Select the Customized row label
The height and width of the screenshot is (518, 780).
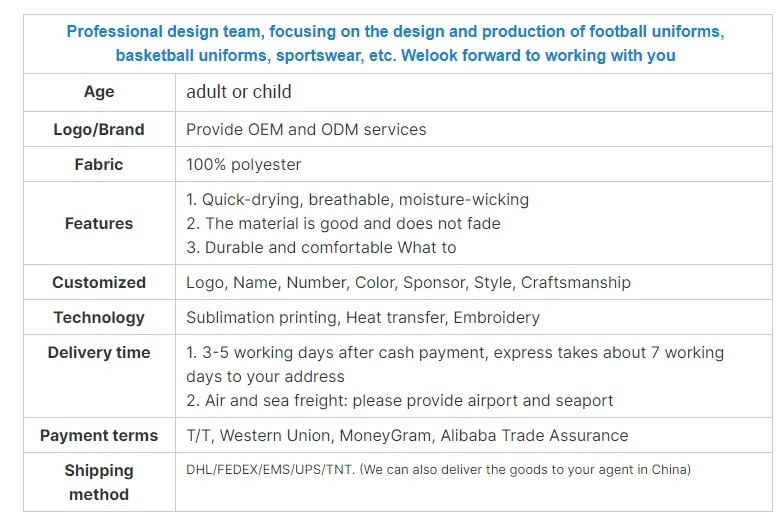[x=99, y=282]
